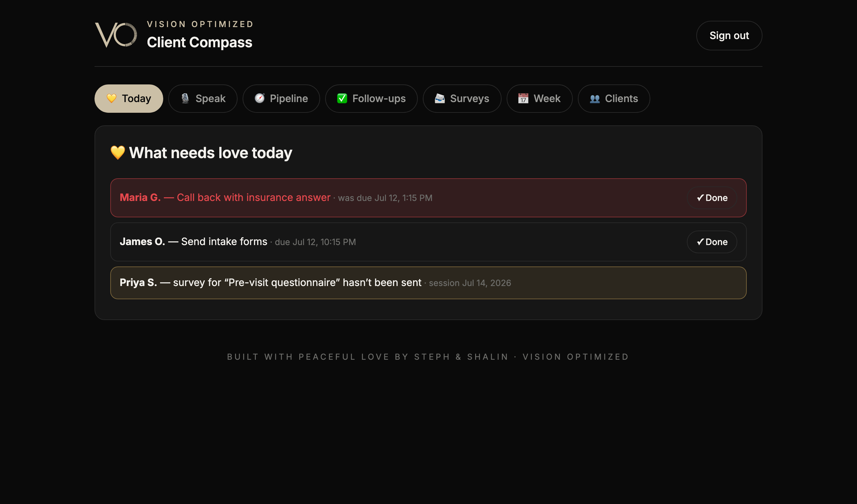Switch to the Pipeline tab
The height and width of the screenshot is (504, 857).
click(x=281, y=99)
